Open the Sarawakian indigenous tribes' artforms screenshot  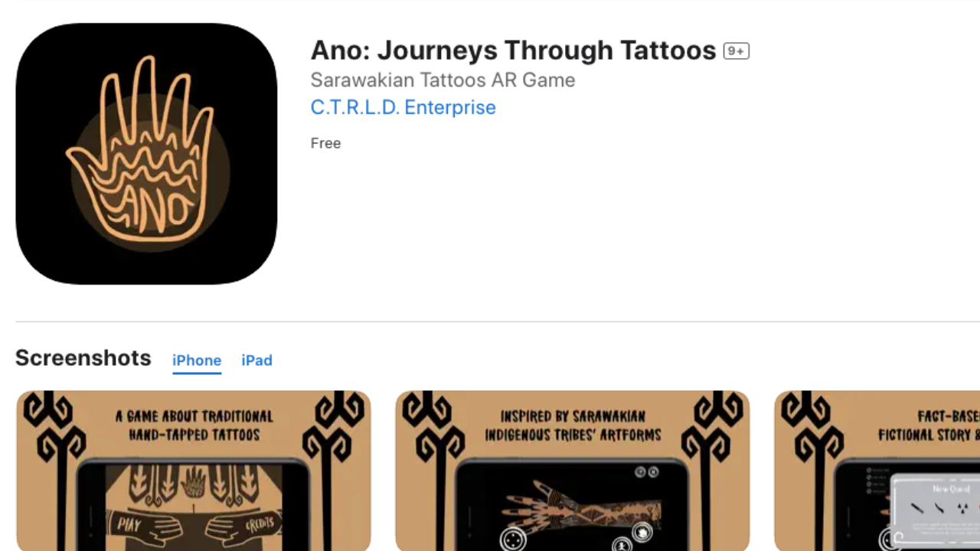(573, 471)
